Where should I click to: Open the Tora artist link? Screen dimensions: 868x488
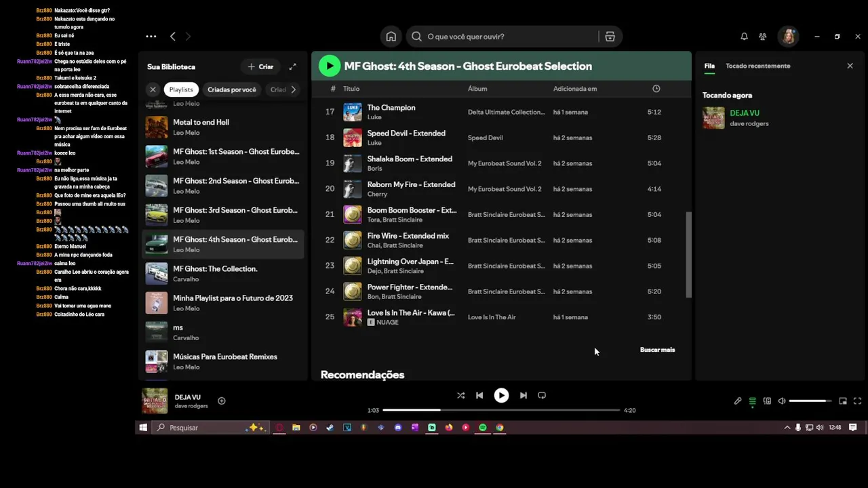374,220
